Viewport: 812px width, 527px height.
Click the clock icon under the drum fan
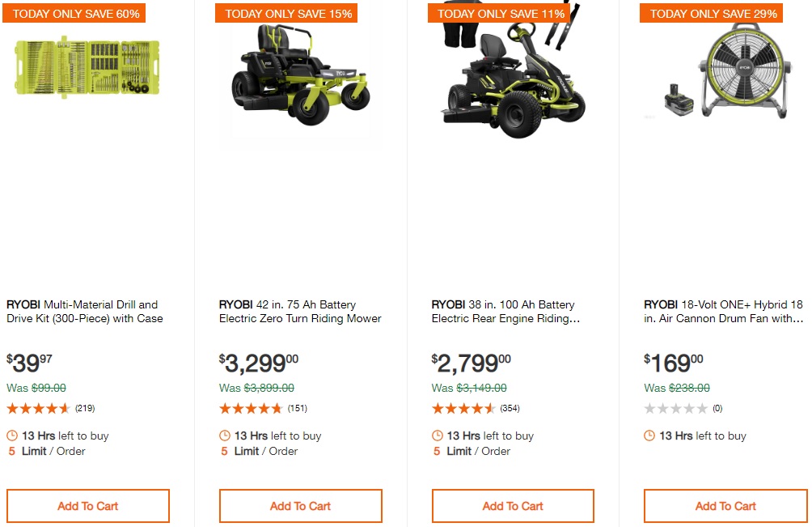(x=649, y=436)
